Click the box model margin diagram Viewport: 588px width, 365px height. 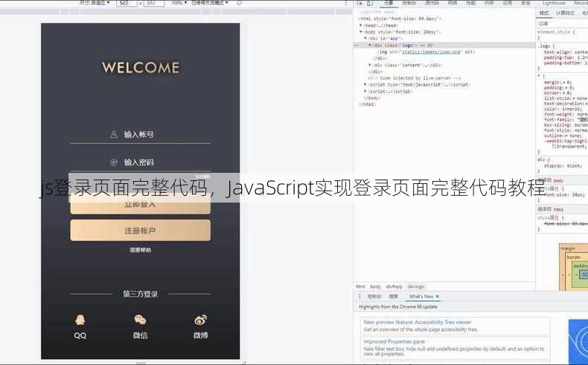[x=573, y=267]
